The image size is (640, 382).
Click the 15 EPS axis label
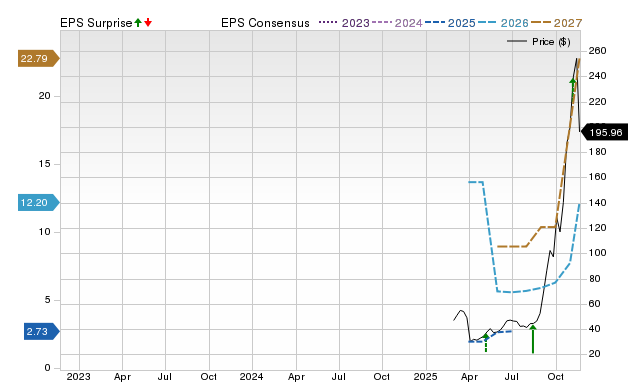pos(44,164)
